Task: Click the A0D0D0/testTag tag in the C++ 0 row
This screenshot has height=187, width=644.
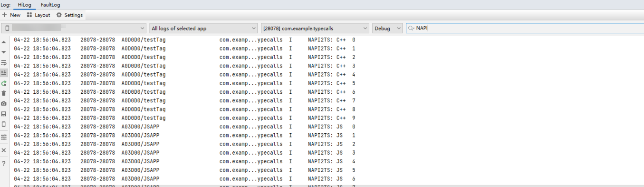Action: pos(144,40)
